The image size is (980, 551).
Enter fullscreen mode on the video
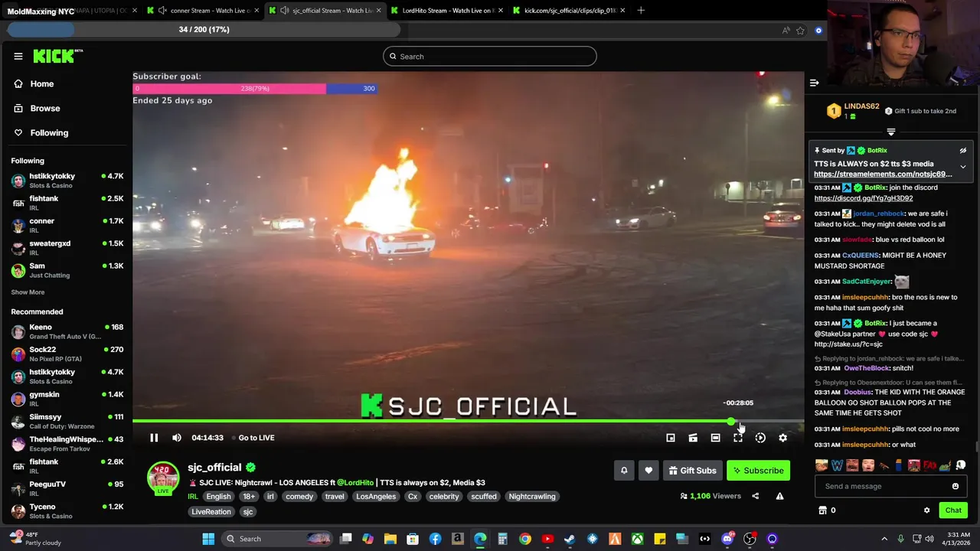click(x=738, y=438)
